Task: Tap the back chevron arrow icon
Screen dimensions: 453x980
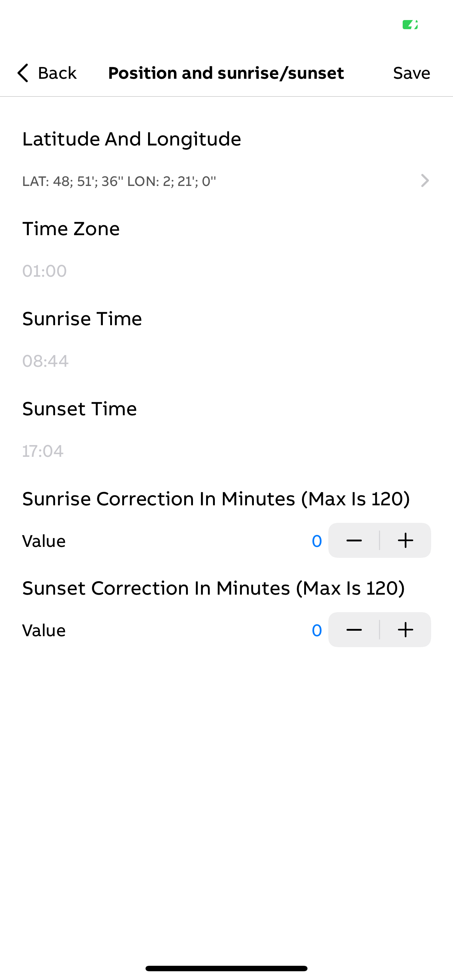Action: pyautogui.click(x=23, y=73)
